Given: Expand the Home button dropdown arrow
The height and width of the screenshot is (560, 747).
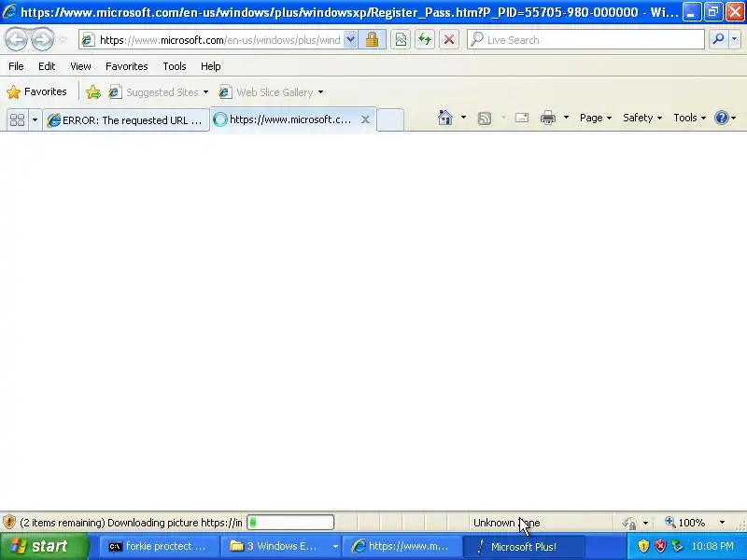Looking at the screenshot, I should coord(463,118).
